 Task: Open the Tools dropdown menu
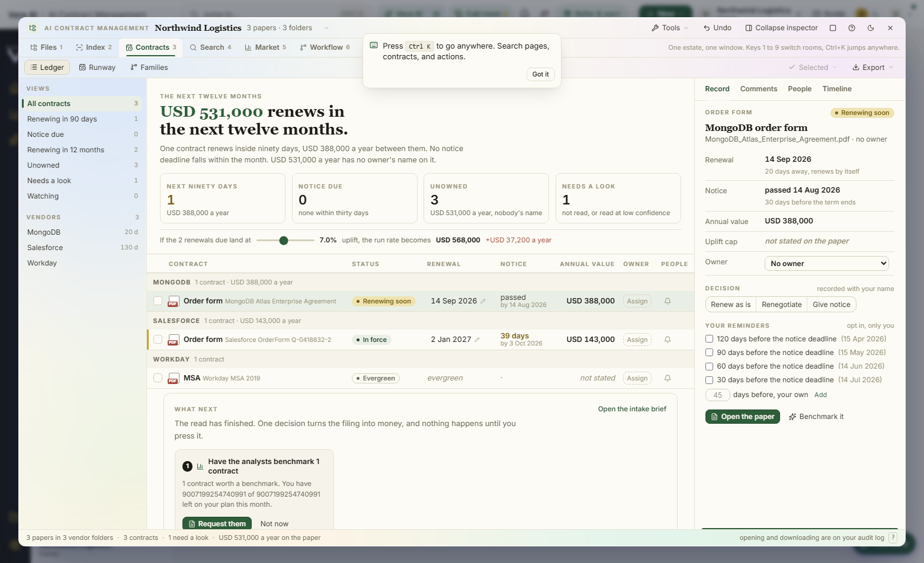(x=670, y=28)
